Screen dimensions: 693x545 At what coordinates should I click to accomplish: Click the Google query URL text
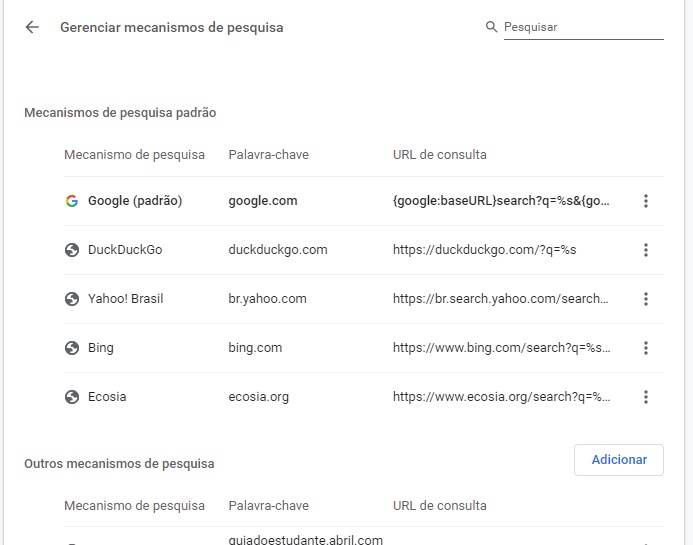click(x=501, y=201)
